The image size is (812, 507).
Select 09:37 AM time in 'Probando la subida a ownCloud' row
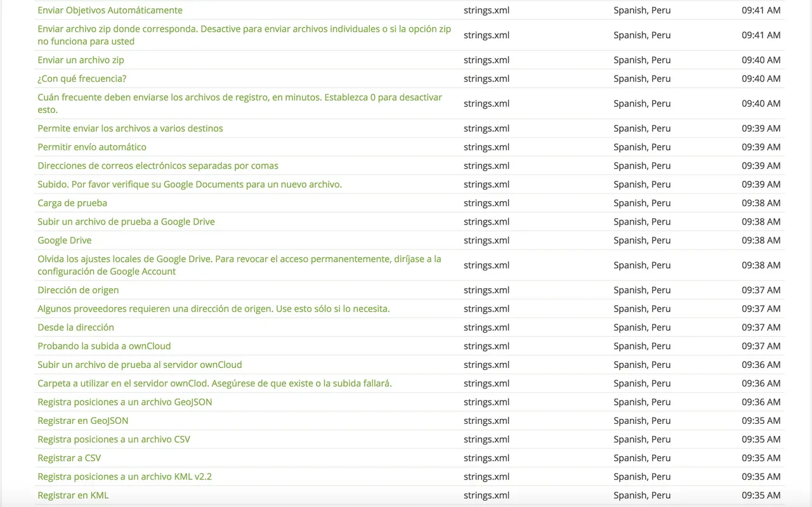(x=761, y=346)
